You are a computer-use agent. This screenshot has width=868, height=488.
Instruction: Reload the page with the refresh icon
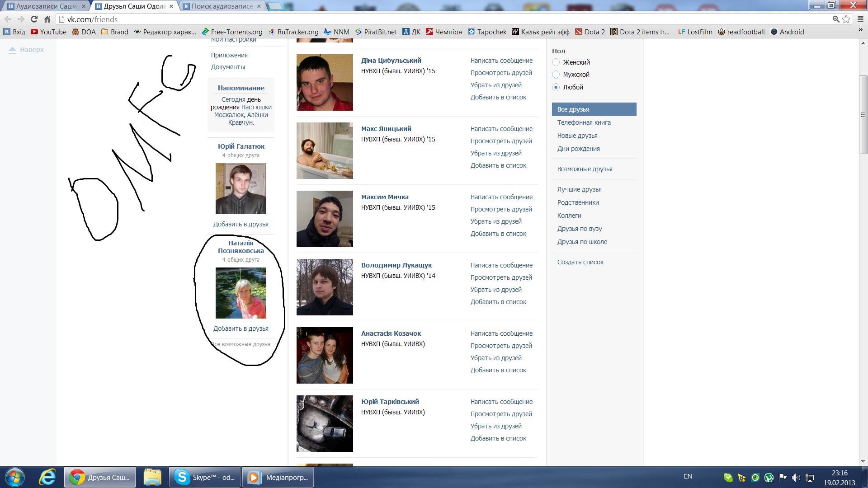[34, 19]
